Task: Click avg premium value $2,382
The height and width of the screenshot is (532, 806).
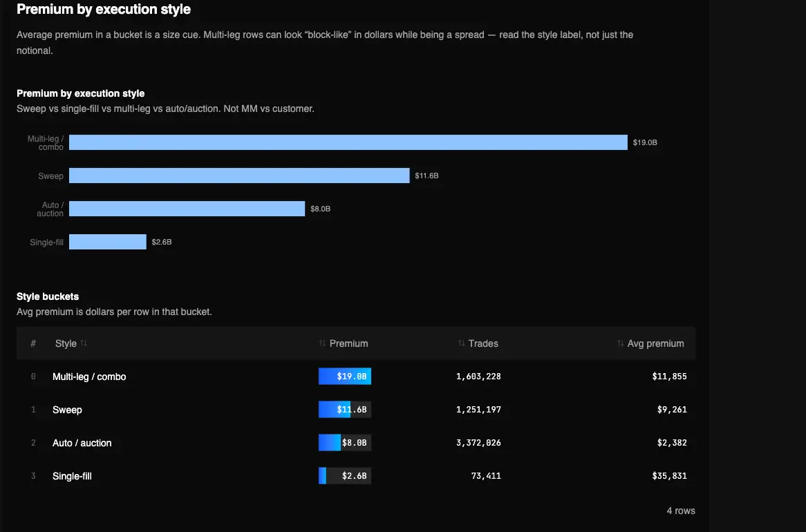Action: (x=672, y=443)
